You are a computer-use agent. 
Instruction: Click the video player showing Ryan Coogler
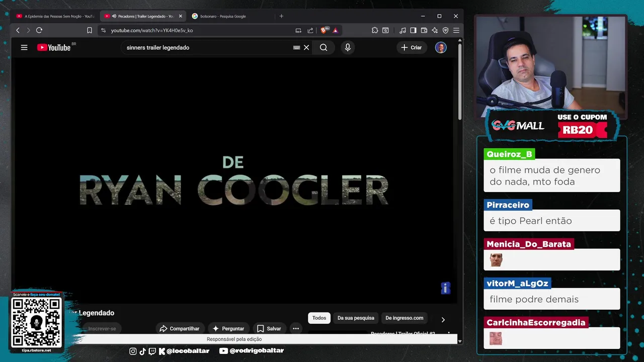(x=234, y=181)
